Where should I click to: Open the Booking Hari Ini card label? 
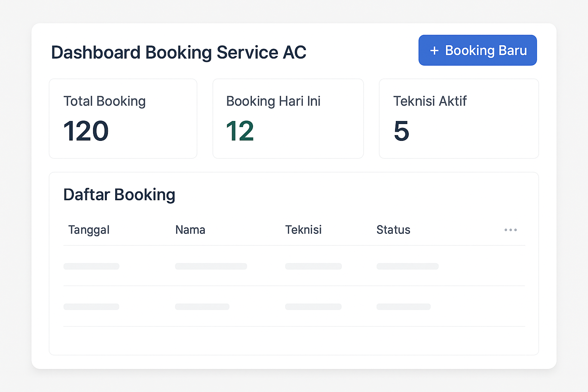pyautogui.click(x=273, y=101)
